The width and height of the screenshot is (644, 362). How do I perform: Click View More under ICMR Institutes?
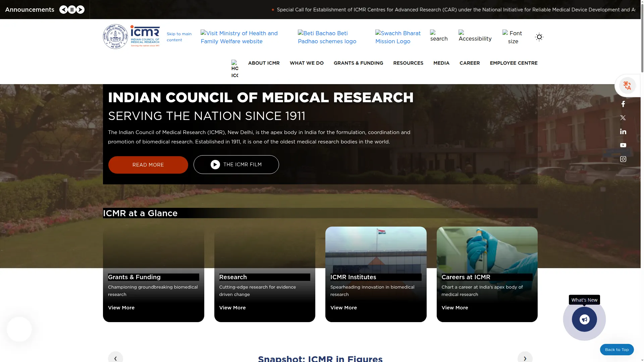tap(343, 308)
